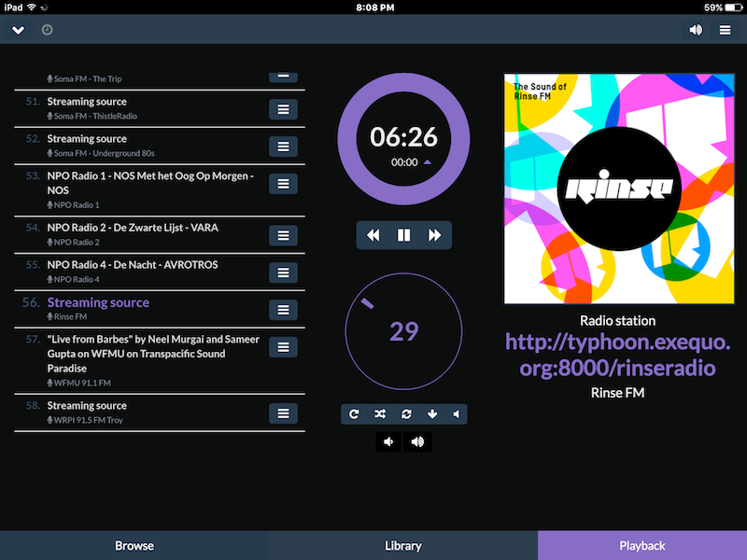Check iPad battery 59% indicator

click(x=723, y=7)
